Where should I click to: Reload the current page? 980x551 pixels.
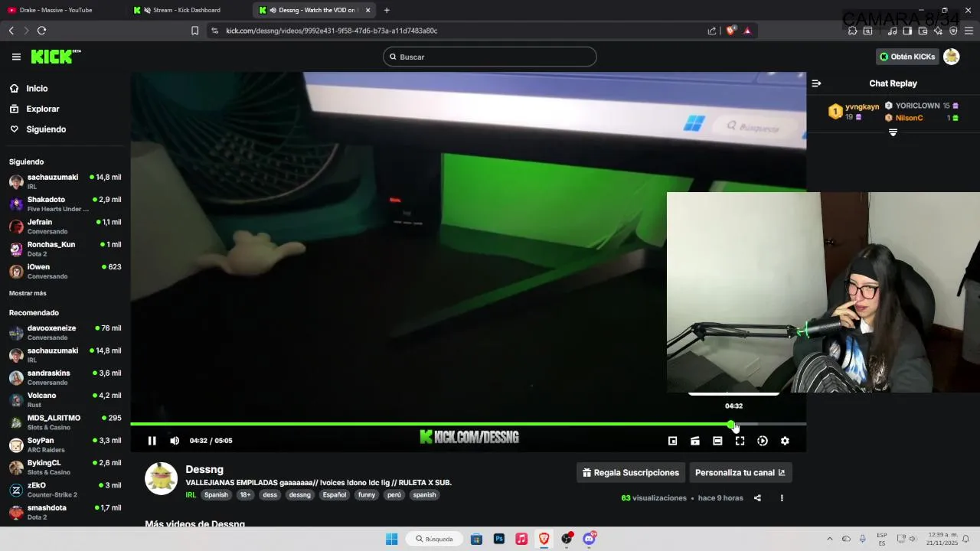tap(41, 31)
